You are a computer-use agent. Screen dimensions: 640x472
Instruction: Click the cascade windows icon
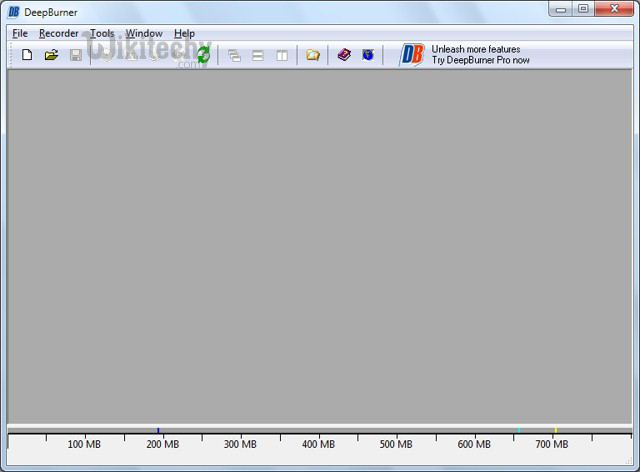coord(234,55)
